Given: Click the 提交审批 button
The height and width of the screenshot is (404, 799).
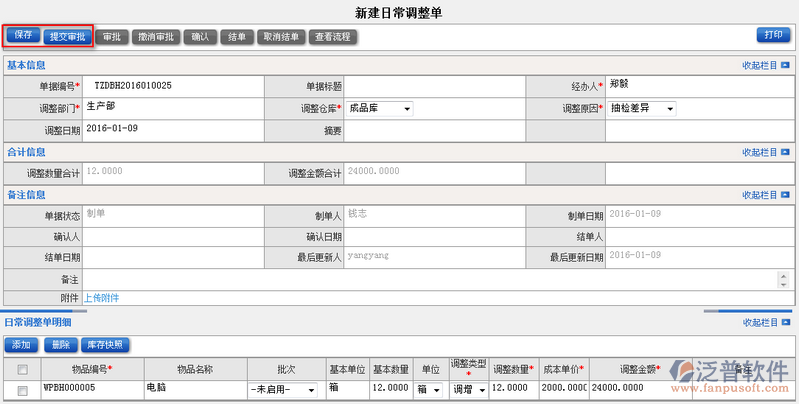Looking at the screenshot, I should tap(68, 36).
